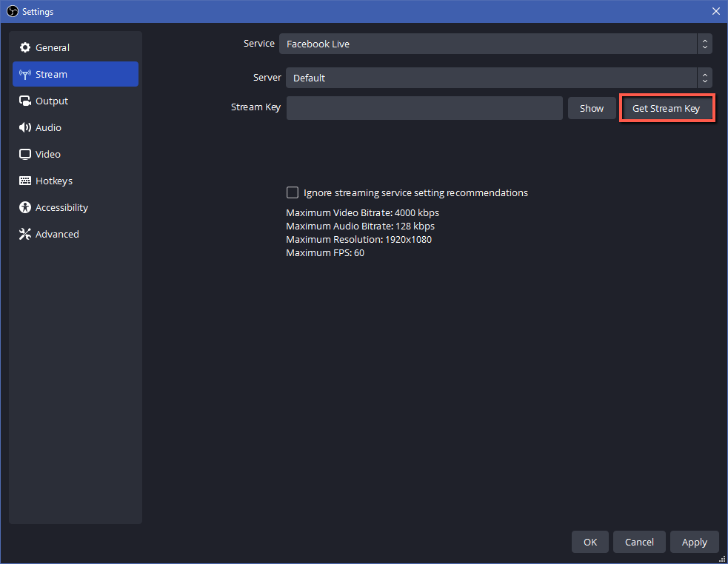Switch to the Output settings
Image resolution: width=728 pixels, height=564 pixels.
click(x=76, y=101)
